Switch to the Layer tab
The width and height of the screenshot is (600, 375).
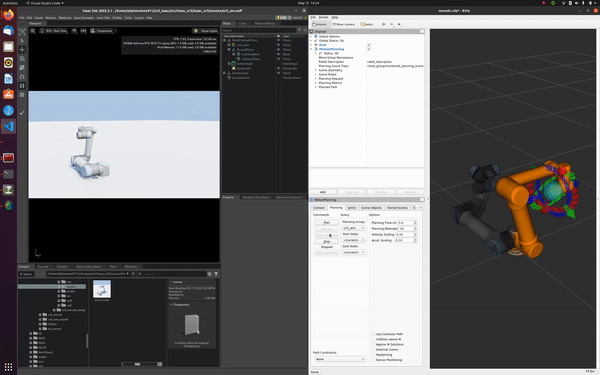(243, 23)
